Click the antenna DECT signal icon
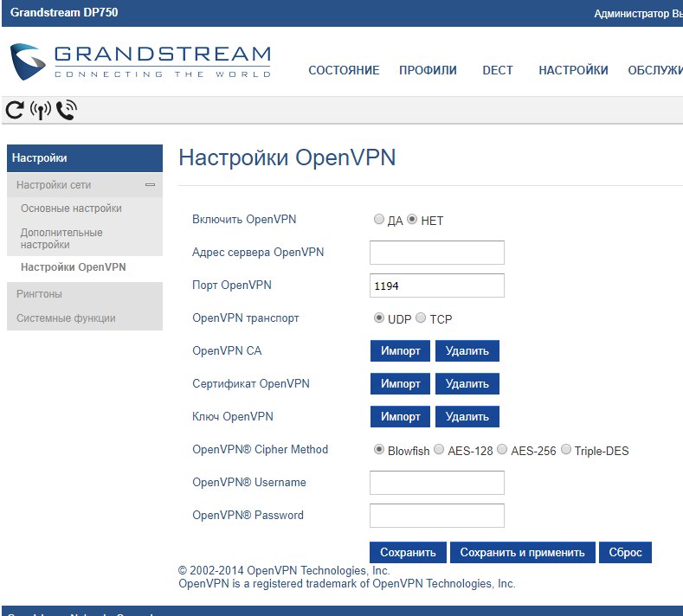 [41, 110]
